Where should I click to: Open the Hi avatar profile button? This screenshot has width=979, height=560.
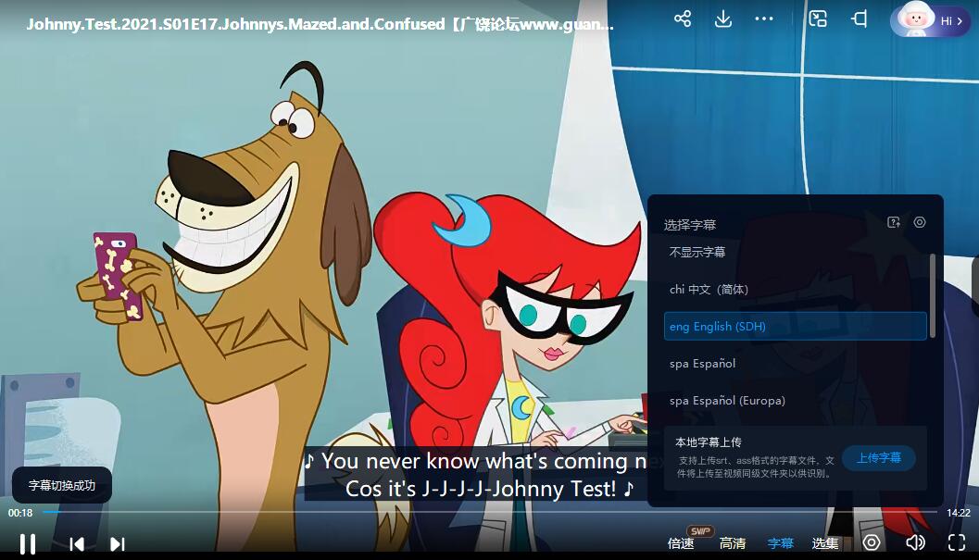[930, 20]
